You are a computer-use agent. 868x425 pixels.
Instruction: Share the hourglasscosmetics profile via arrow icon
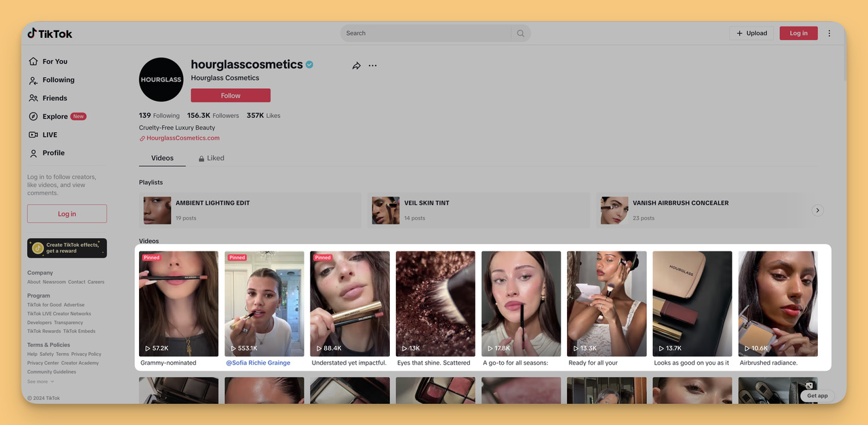[356, 66]
